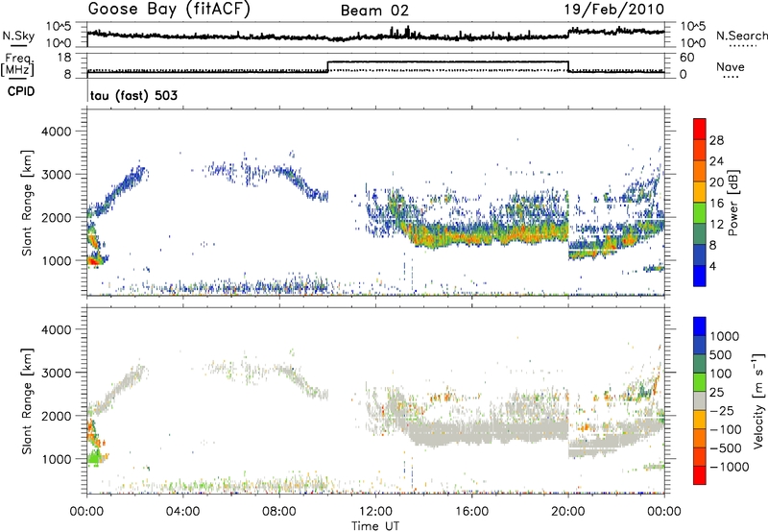
Task: Click the '04:00' time axis label
Action: 182,512
